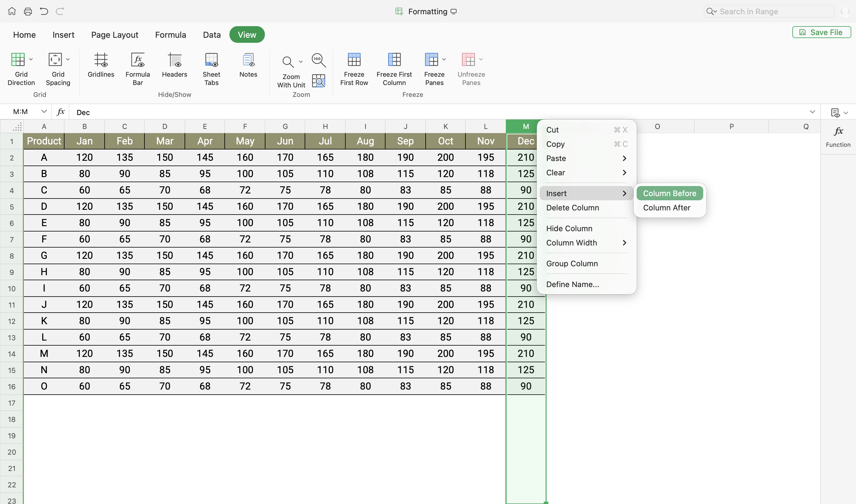Click the home icon
The height and width of the screenshot is (504, 856).
click(x=12, y=12)
